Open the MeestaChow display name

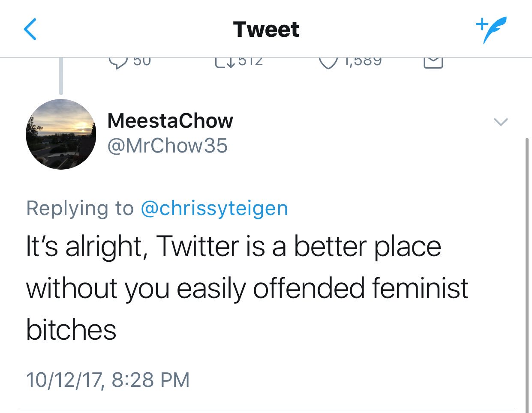point(170,121)
